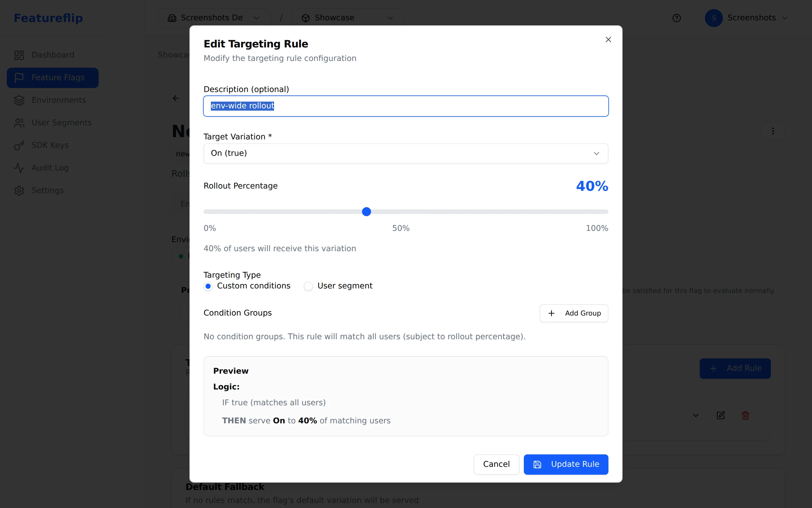Click the Environments layers icon

coord(19,100)
